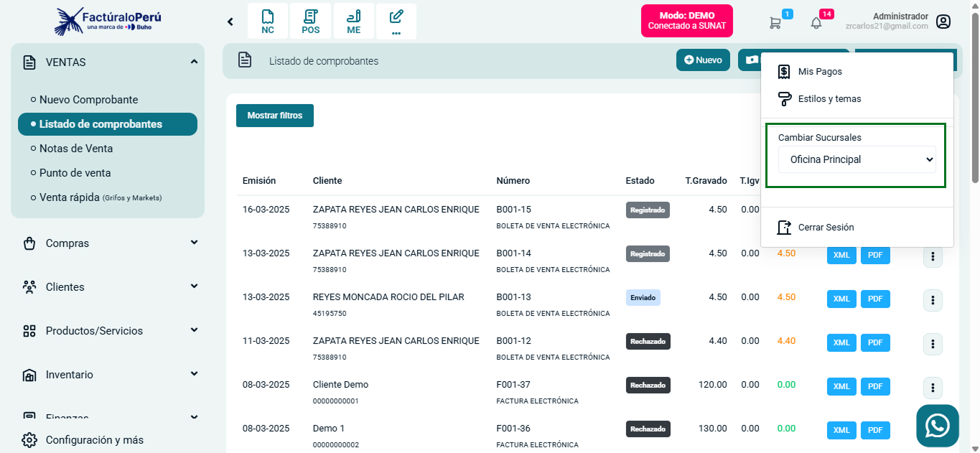Screen dimensions: 980x453
Task: Select Mis Pagos from the menu
Action: (818, 71)
